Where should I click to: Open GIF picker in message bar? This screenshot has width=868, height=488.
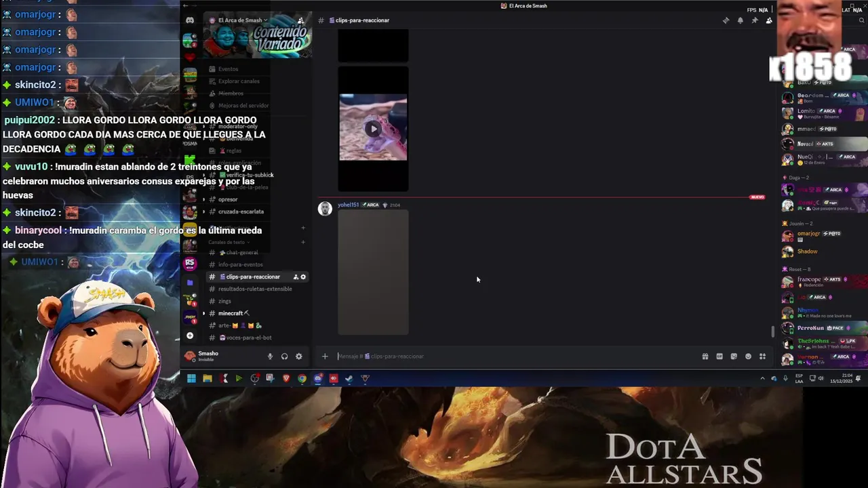pos(719,357)
